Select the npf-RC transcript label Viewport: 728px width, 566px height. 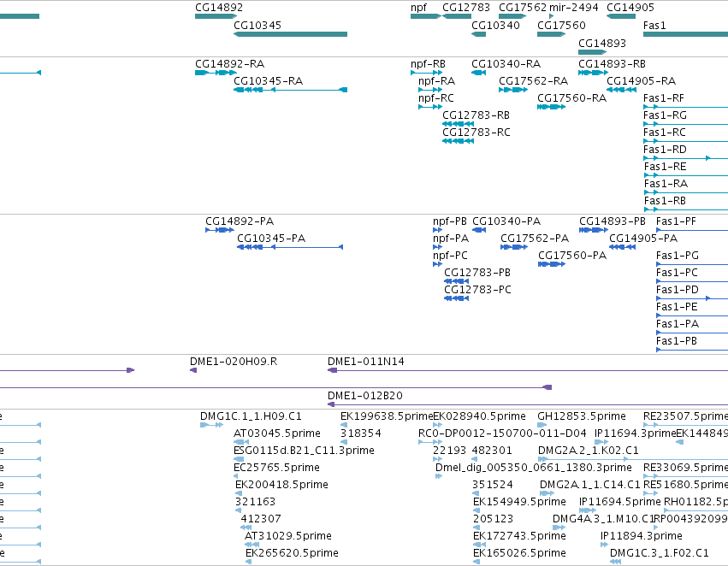(x=436, y=98)
